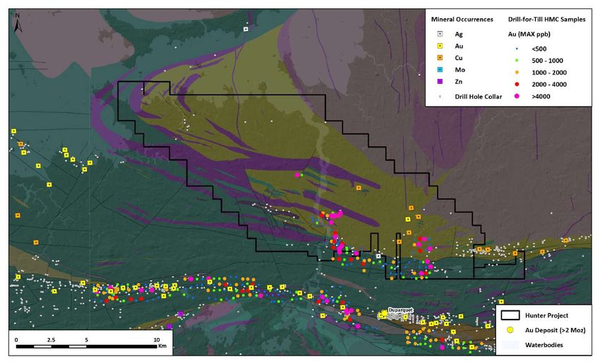Click the north arrow symbol

point(18,23)
